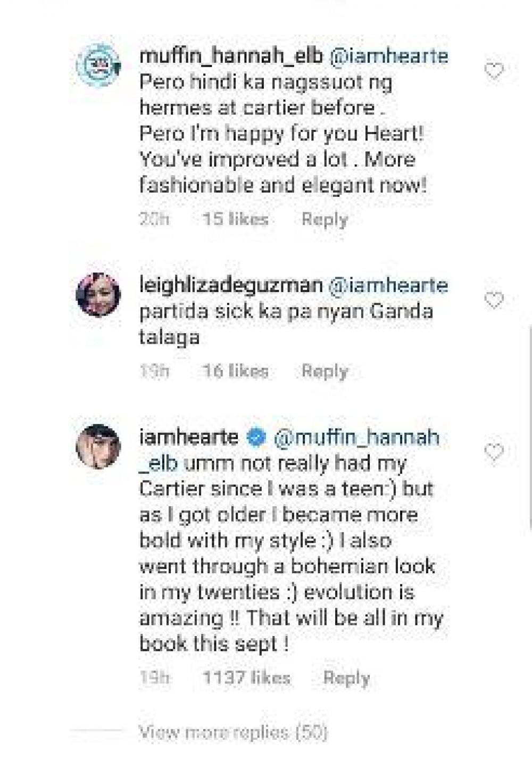Click the @iamhearte mention in muffin_hannah_elb's comment
This screenshot has height=768, width=532.
[389, 56]
